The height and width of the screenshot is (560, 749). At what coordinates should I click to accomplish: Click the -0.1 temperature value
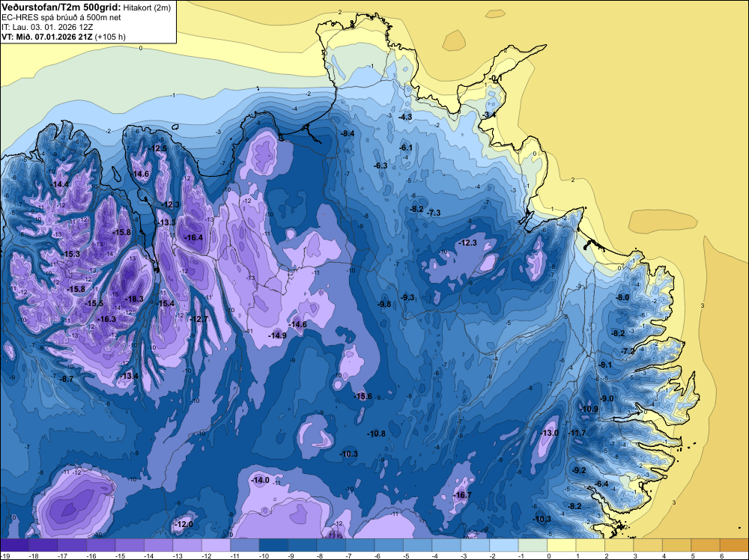(497, 78)
